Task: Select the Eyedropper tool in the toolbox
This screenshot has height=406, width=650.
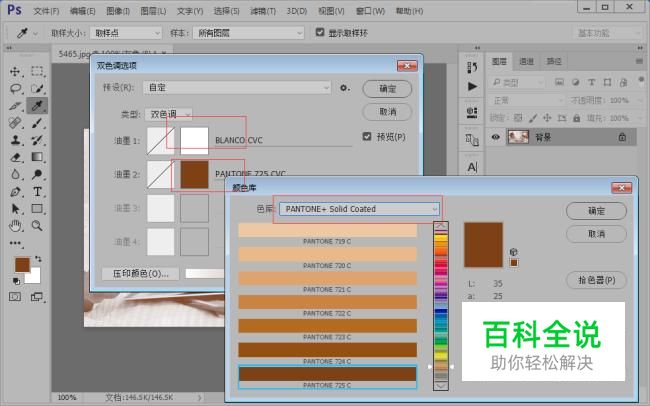Action: 37,106
